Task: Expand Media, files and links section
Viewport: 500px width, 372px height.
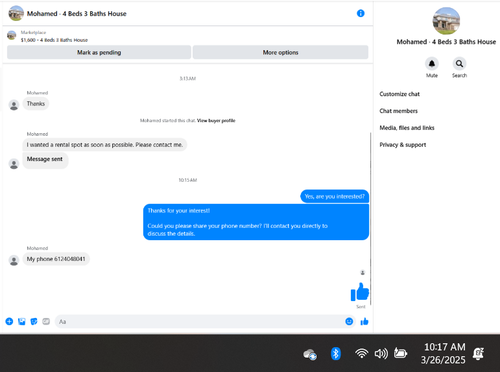Action: click(407, 128)
